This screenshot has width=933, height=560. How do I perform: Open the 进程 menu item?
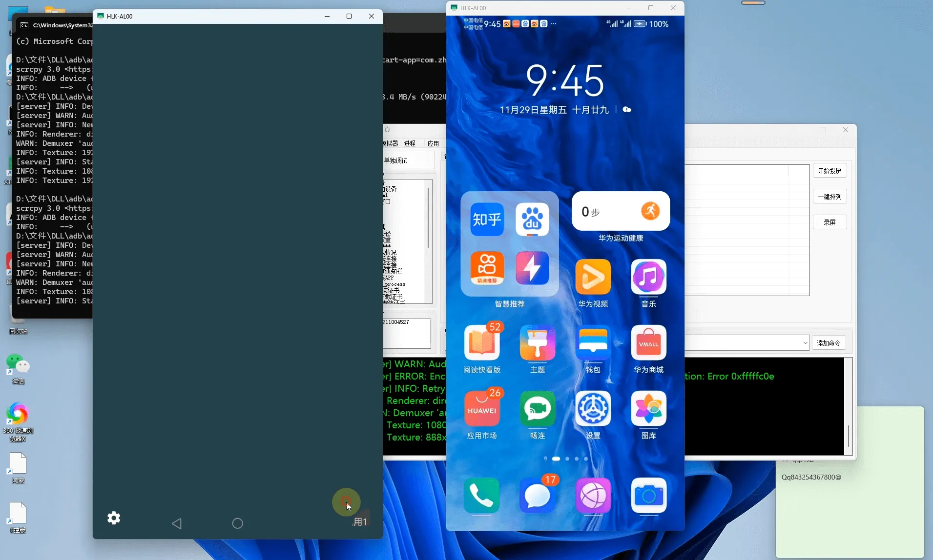[x=410, y=143]
